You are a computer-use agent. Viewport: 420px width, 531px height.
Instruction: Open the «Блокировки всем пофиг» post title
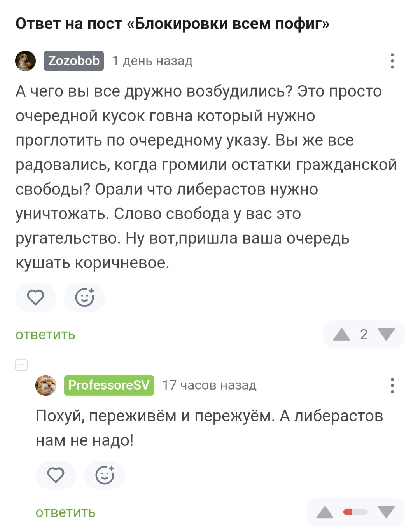(x=172, y=24)
